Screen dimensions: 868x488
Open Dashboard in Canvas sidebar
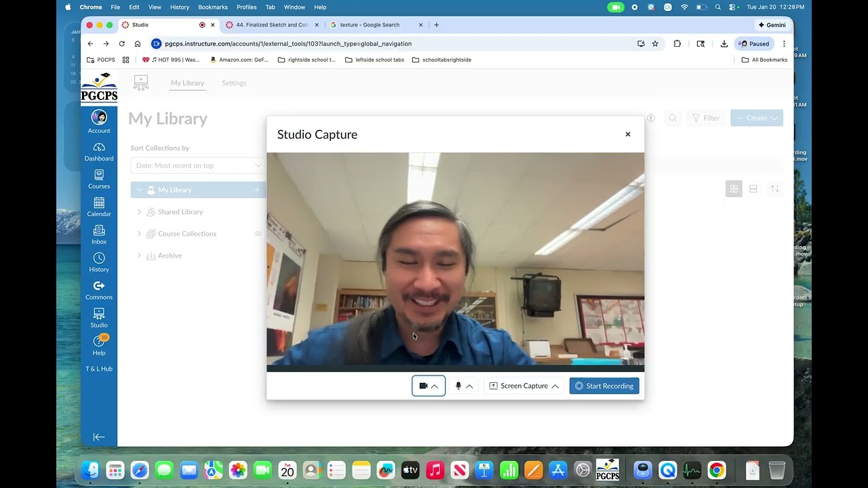click(99, 152)
